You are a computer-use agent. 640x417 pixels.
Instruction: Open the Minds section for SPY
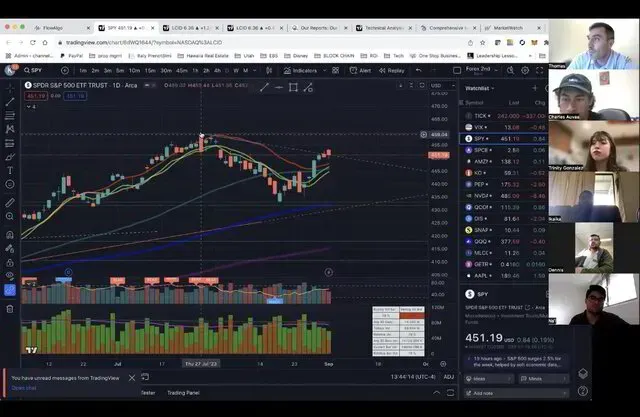tap(544, 379)
